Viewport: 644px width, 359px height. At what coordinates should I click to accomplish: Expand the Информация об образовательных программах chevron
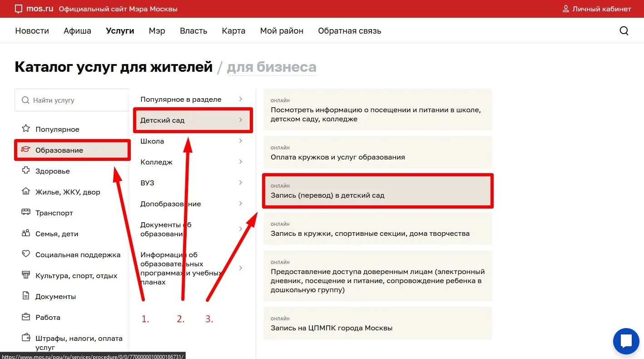pos(241,268)
